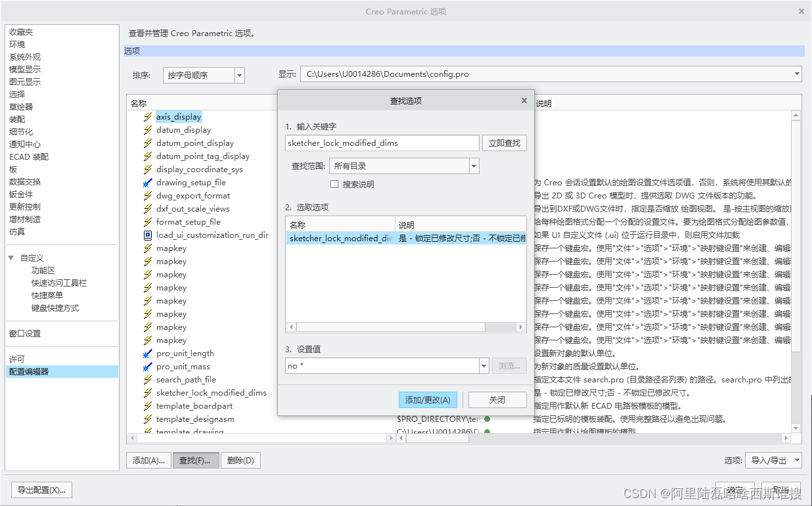This screenshot has width=812, height=506.
Task: Click the lightning icon beside axis_display
Action: click(x=148, y=117)
